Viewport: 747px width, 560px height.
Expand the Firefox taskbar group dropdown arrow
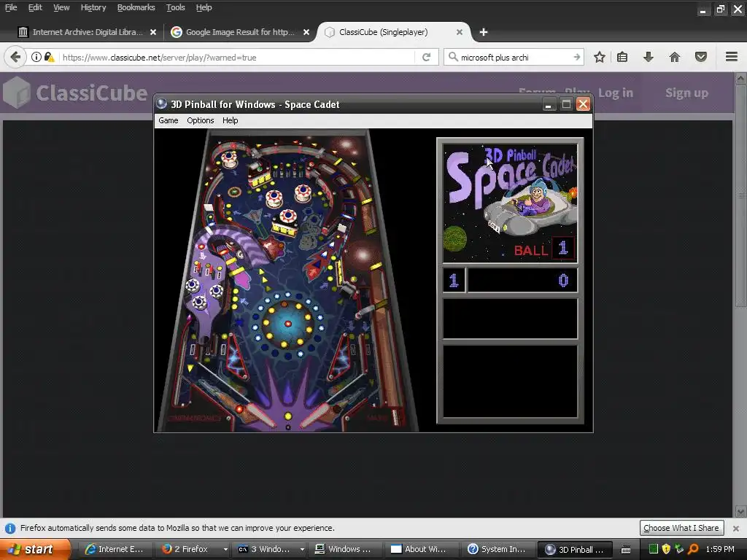pos(225,550)
